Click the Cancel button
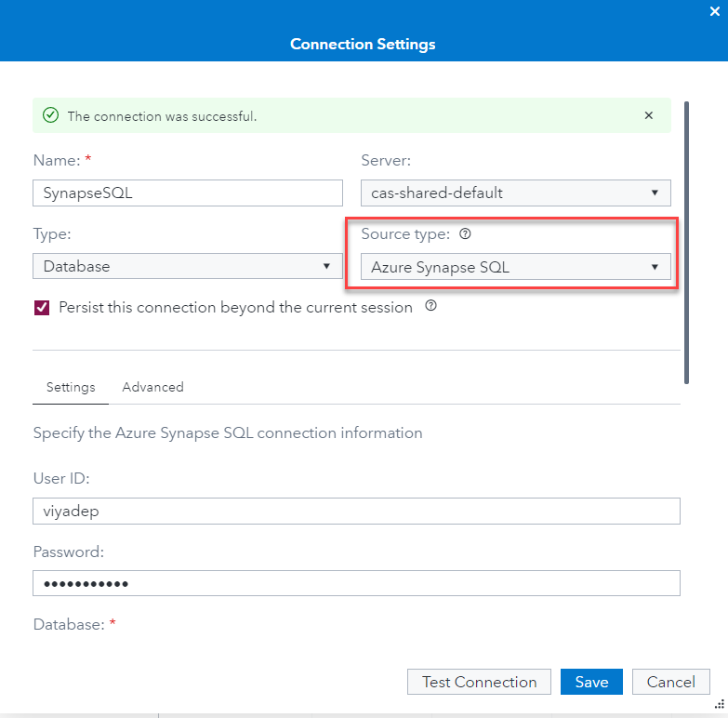The height and width of the screenshot is (718, 728). point(670,682)
